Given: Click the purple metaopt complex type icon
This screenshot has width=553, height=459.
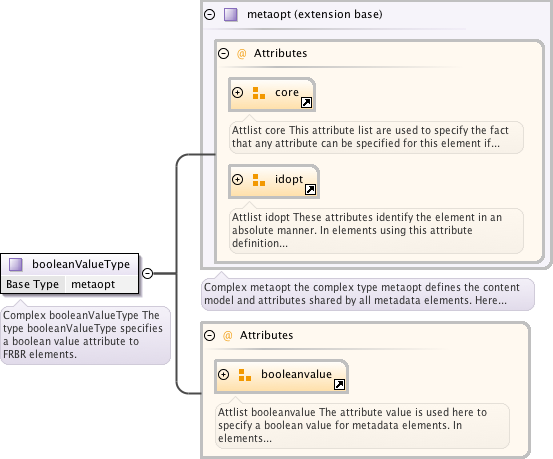Looking at the screenshot, I should click(x=231, y=15).
